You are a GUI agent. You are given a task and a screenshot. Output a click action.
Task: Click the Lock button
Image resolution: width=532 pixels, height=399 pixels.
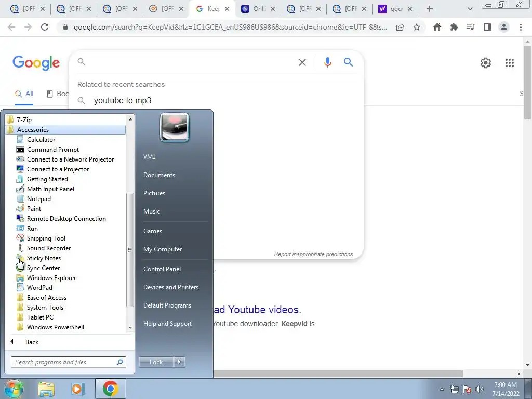point(156,362)
